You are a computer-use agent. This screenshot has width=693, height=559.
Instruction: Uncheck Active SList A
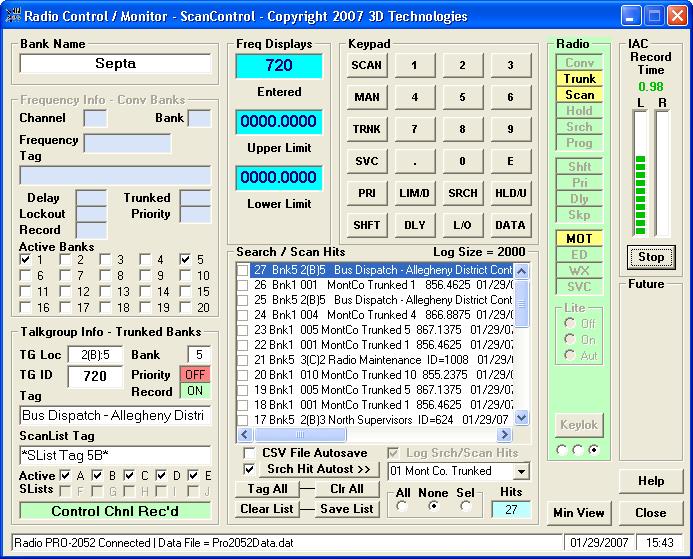(x=65, y=475)
